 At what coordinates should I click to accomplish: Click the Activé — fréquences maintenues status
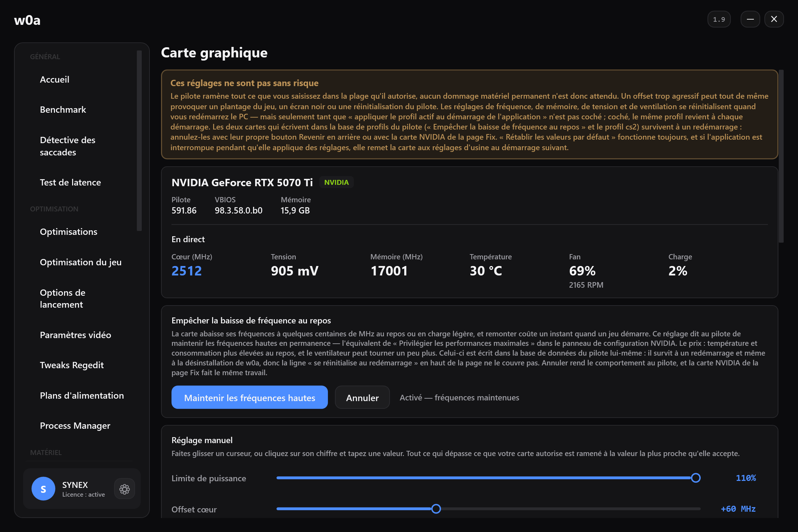pyautogui.click(x=459, y=398)
